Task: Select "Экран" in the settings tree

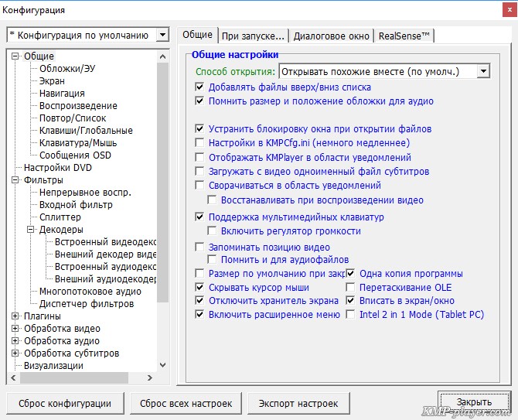Action: [52, 81]
